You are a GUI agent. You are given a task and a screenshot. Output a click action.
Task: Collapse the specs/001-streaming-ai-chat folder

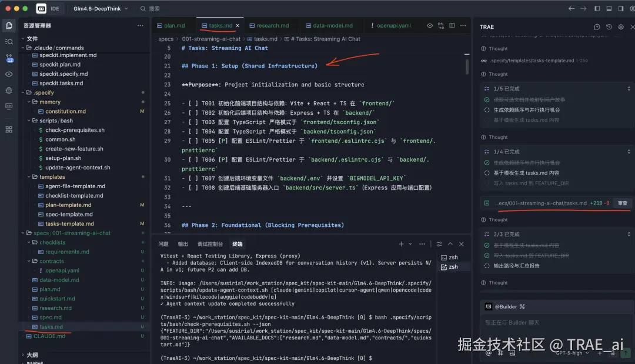pyautogui.click(x=23, y=233)
